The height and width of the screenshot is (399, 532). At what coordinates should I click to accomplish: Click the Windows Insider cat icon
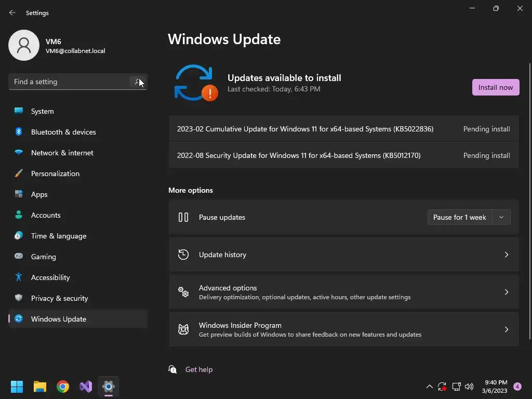pos(183,329)
